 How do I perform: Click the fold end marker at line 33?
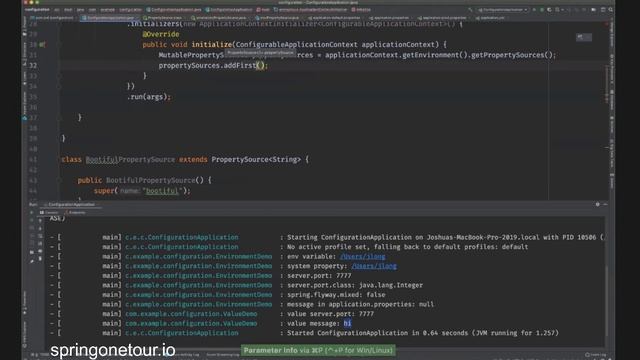click(x=60, y=76)
